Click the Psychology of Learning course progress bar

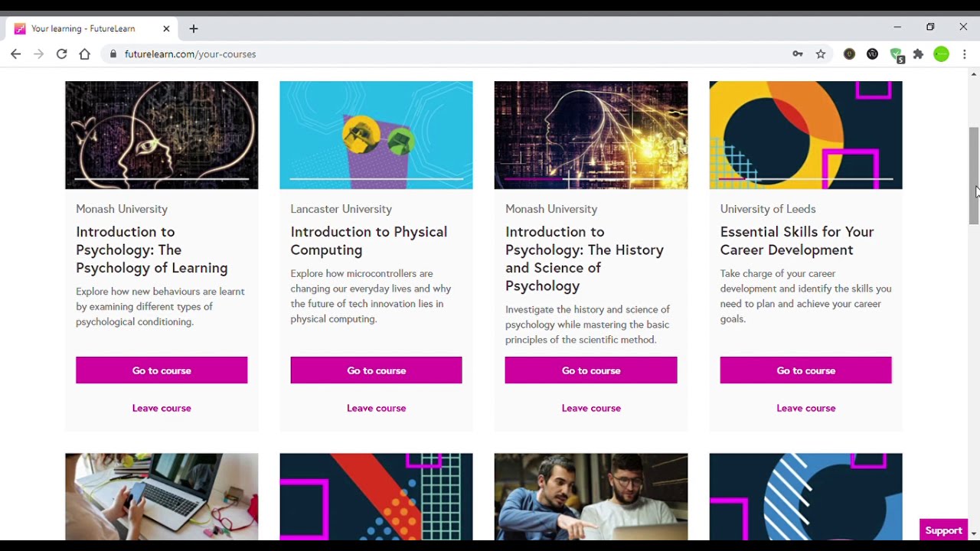[162, 178]
